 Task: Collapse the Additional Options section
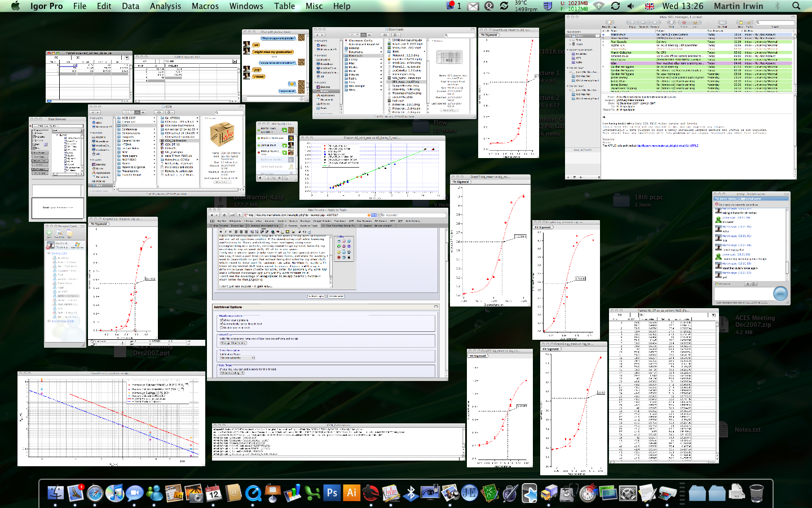pos(435,307)
